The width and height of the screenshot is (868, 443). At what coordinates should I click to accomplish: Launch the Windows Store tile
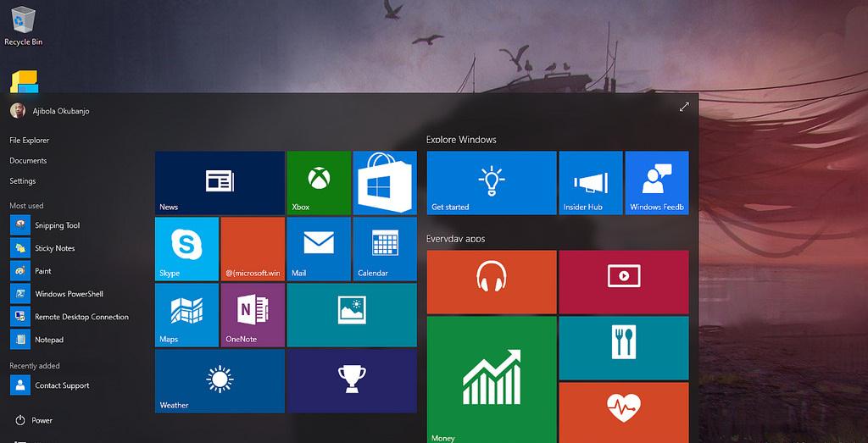(384, 182)
